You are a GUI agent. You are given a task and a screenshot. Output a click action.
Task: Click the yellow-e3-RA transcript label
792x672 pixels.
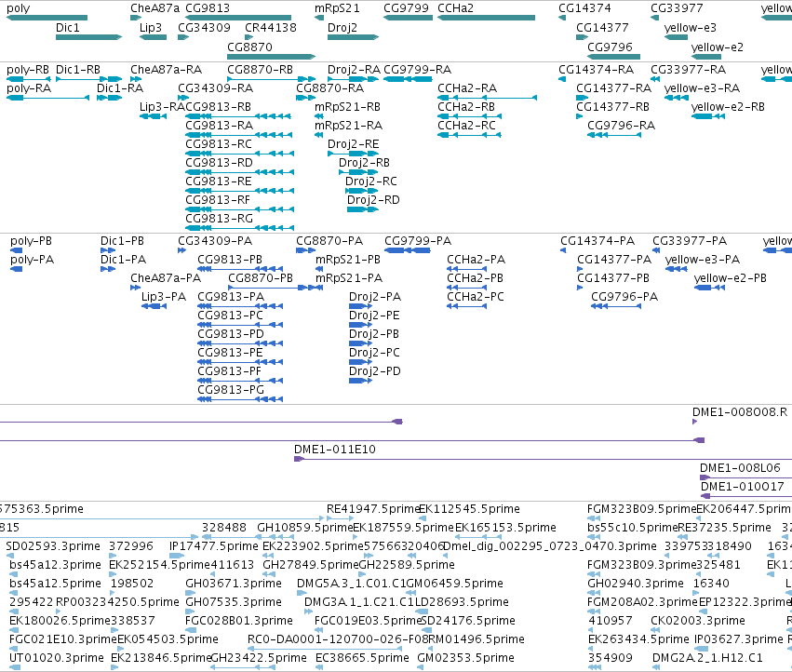[x=702, y=88]
